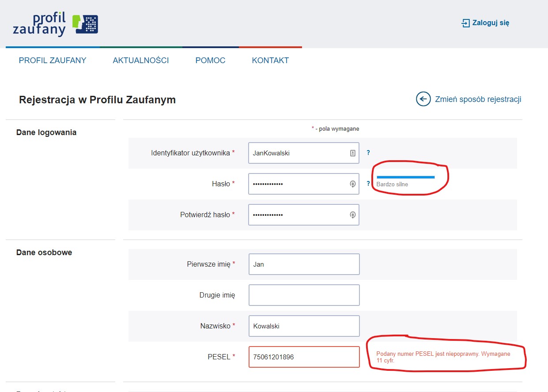Click the Profil Zaufany logo

(56, 25)
